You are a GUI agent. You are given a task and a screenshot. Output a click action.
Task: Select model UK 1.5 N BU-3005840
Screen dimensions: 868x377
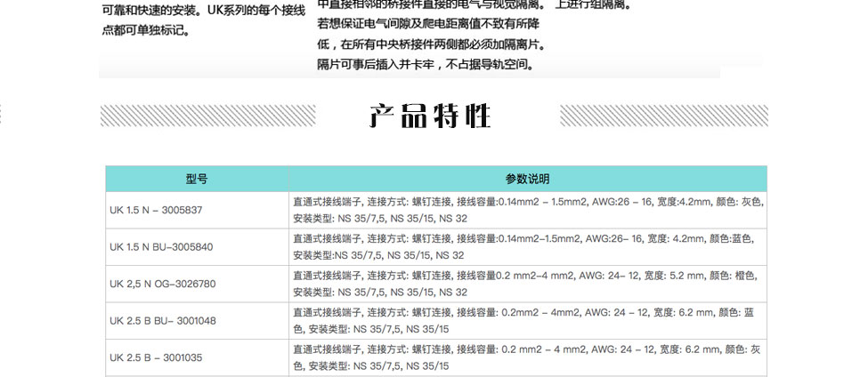(x=161, y=246)
